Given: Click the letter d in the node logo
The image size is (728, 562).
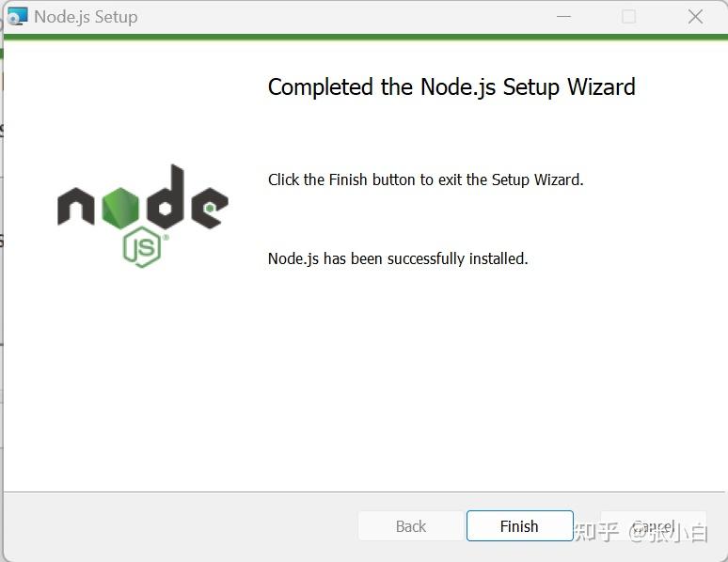Looking at the screenshot, I should coord(164,196).
